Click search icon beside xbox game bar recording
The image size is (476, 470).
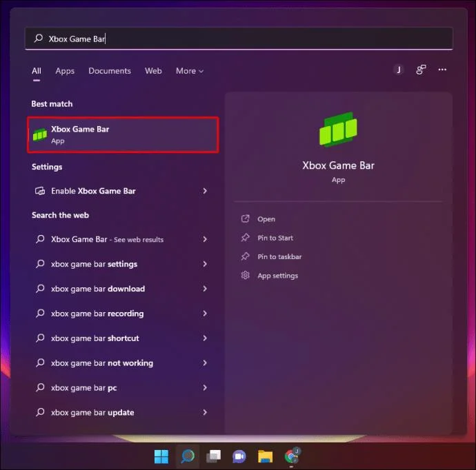(40, 314)
